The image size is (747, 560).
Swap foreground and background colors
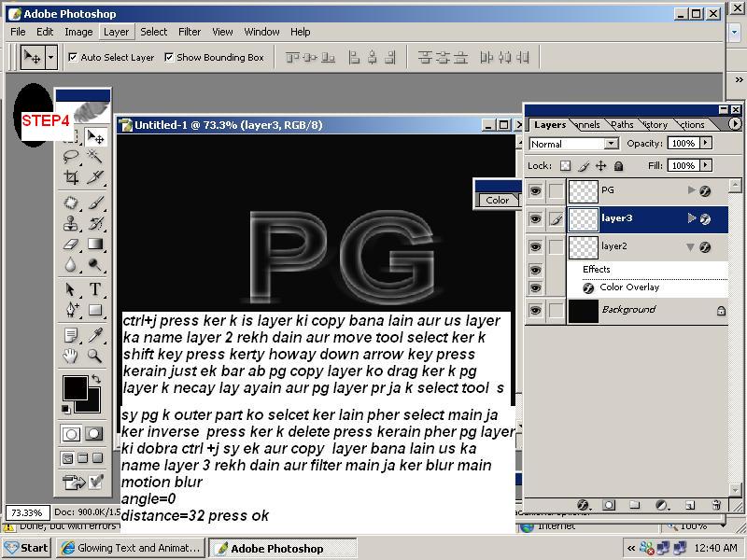[96, 379]
